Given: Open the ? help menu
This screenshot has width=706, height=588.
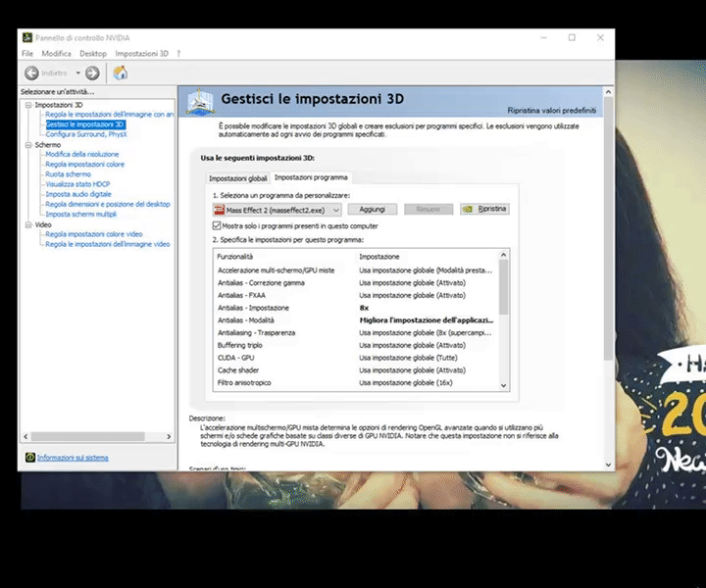Looking at the screenshot, I should tap(178, 54).
